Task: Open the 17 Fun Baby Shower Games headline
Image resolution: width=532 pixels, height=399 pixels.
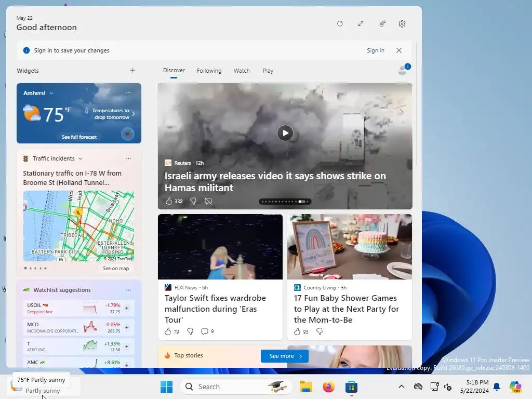Action: click(x=347, y=309)
